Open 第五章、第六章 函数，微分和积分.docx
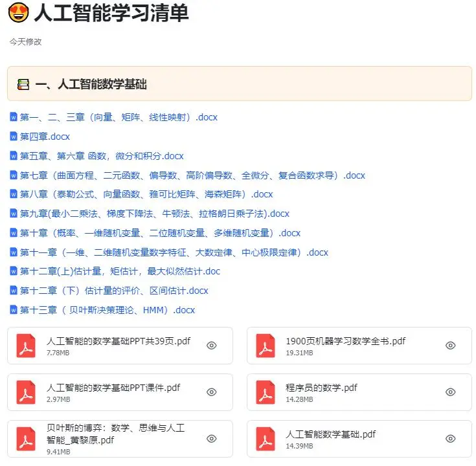The width and height of the screenshot is (476, 466). (102, 156)
